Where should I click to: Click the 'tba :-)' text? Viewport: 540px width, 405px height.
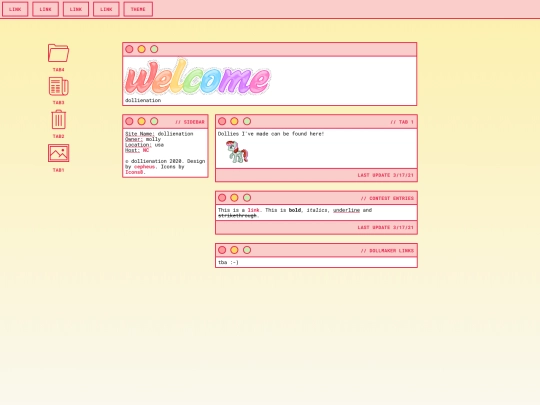pyautogui.click(x=228, y=262)
